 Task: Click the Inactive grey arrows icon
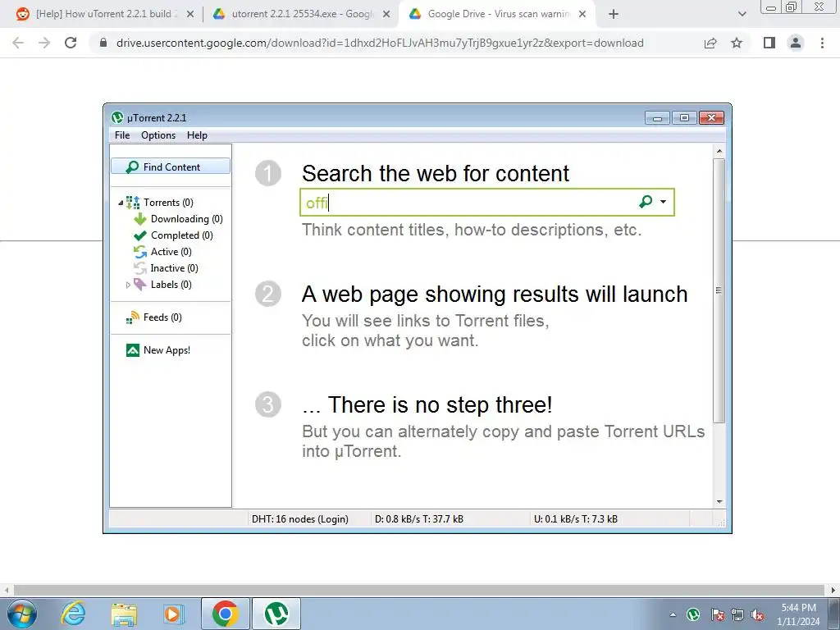(139, 268)
